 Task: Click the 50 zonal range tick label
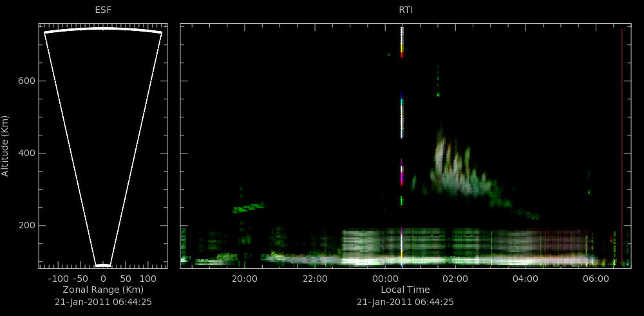coord(126,279)
